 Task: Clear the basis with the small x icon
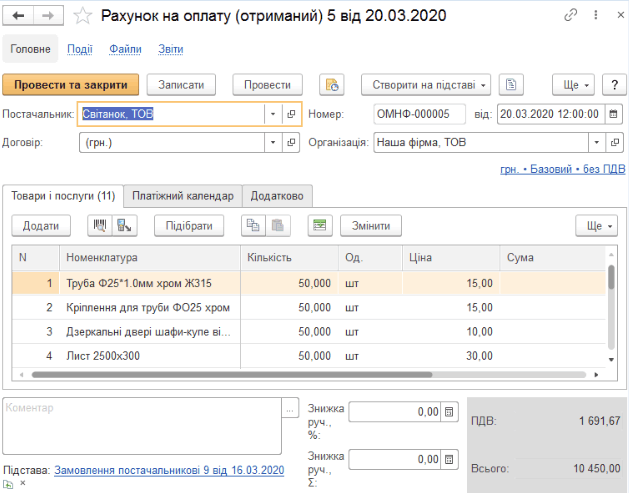tap(23, 483)
